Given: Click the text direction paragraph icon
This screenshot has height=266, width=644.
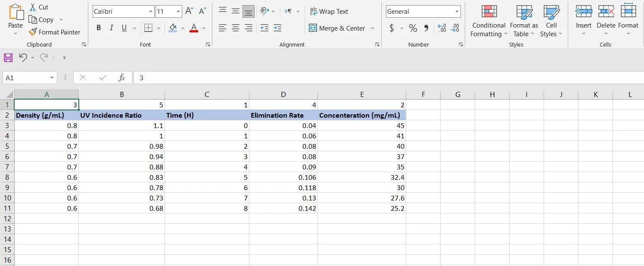Looking at the screenshot, I should [288, 11].
